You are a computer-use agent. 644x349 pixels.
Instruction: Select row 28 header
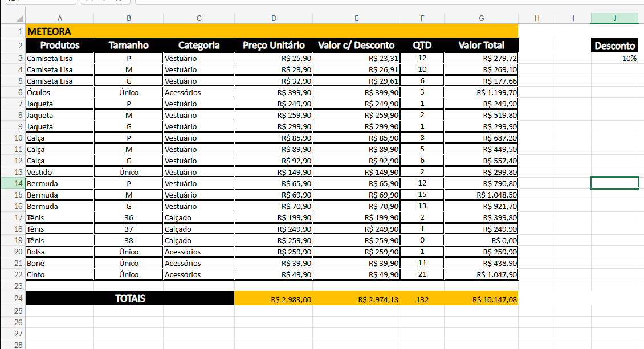[x=13, y=344]
